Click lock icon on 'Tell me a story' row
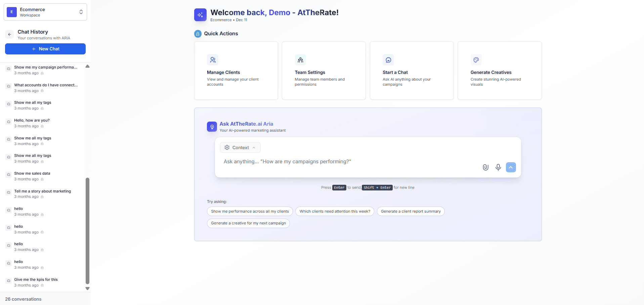Image resolution: width=644 pixels, height=305 pixels. click(42, 197)
